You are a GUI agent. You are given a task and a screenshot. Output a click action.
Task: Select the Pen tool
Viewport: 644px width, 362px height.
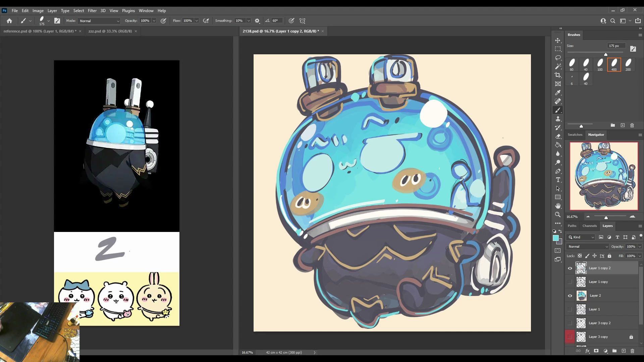[x=558, y=171]
